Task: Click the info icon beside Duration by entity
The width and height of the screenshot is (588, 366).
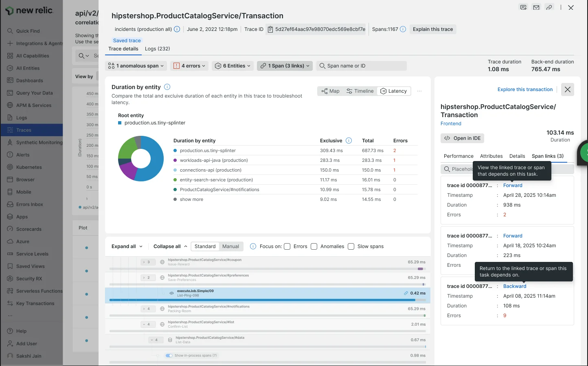Action: [x=167, y=87]
